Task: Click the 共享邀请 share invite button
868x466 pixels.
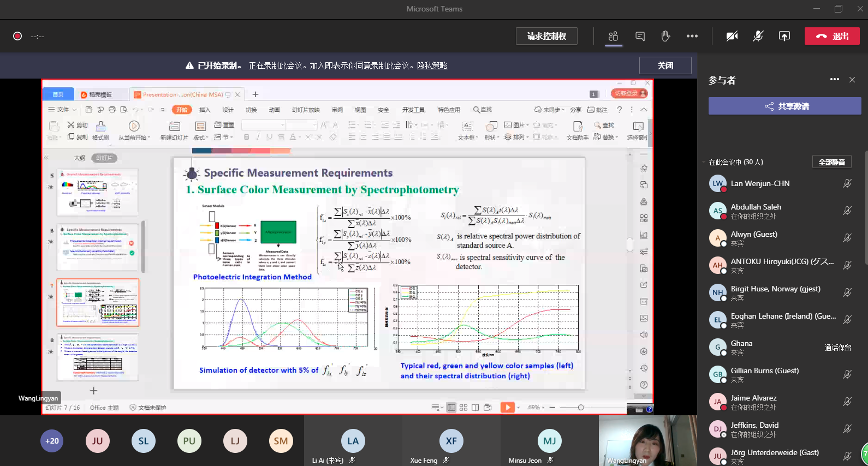Action: tap(784, 106)
